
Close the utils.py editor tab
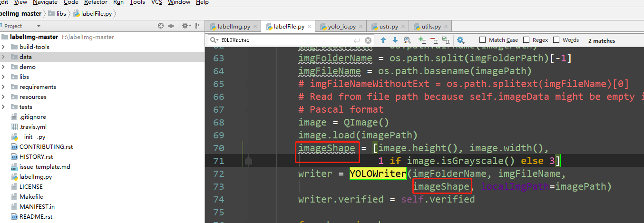coord(446,27)
